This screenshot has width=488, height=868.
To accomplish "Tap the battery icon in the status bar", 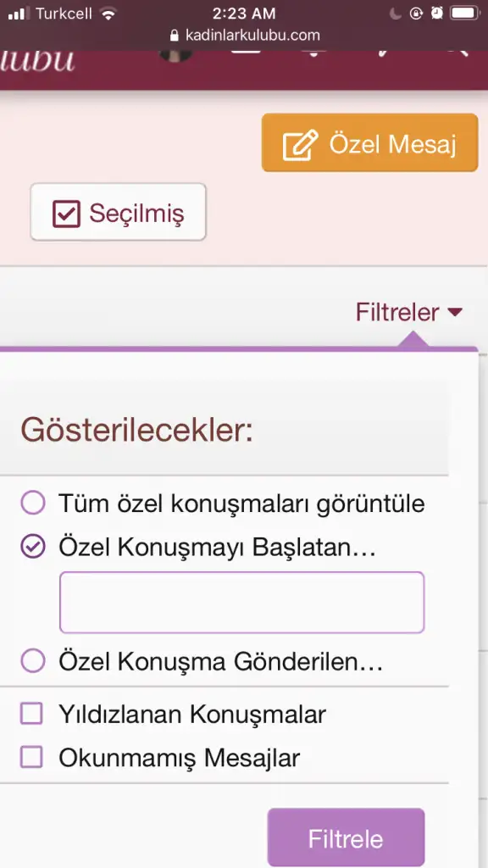I will 465,13.
